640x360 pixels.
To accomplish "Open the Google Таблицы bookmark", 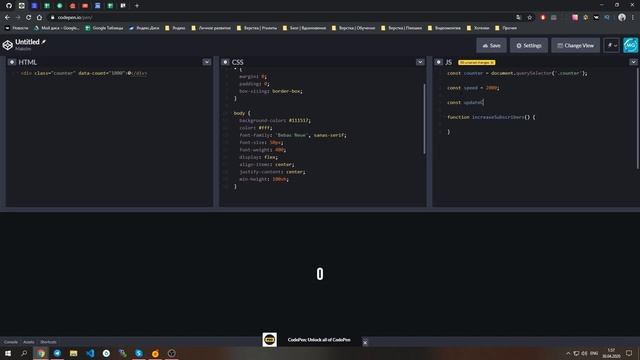I will click(104, 28).
